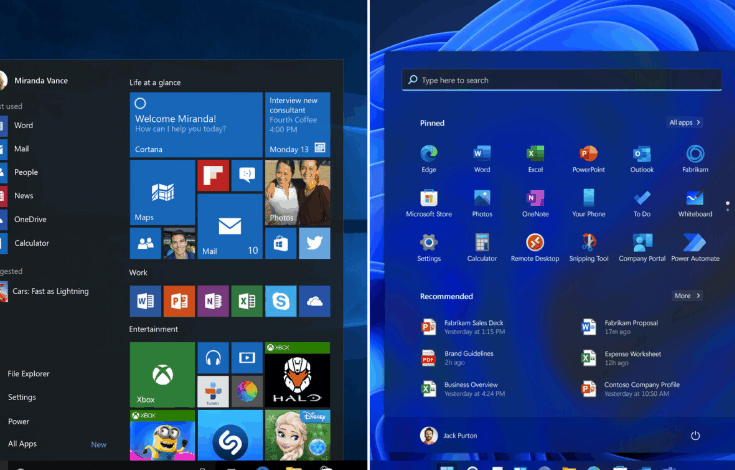This screenshot has width=735, height=470.
Task: Open Jack Purton user account
Action: coord(449,435)
